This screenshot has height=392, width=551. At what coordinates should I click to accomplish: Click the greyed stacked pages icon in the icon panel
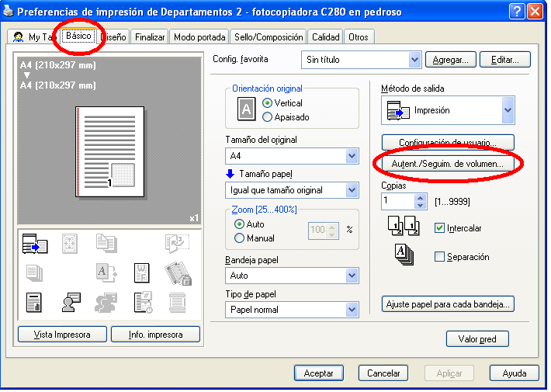(34, 273)
